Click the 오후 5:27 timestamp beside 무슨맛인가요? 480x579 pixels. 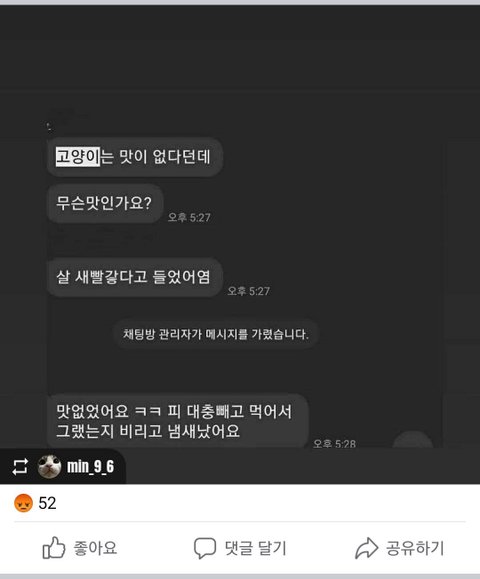coord(189,217)
